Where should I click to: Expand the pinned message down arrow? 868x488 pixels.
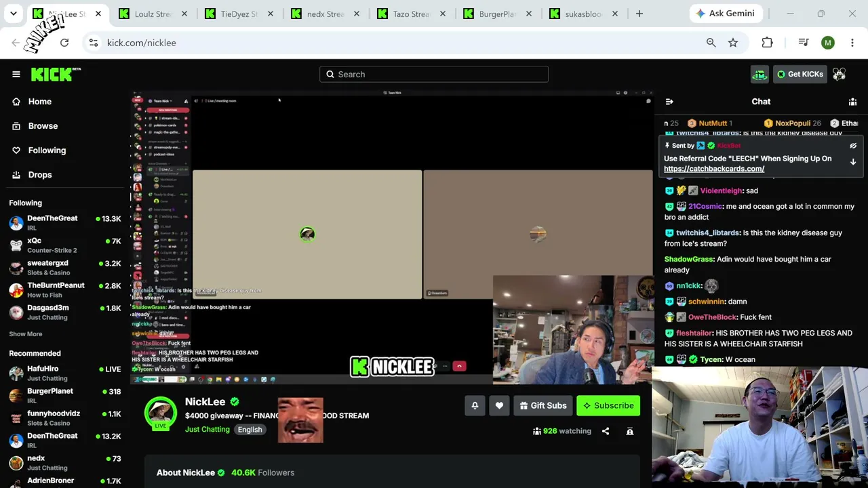853,162
